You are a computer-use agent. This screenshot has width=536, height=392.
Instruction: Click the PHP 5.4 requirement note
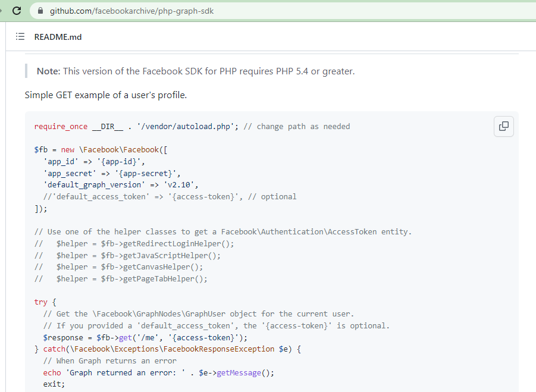pyautogui.click(x=196, y=71)
